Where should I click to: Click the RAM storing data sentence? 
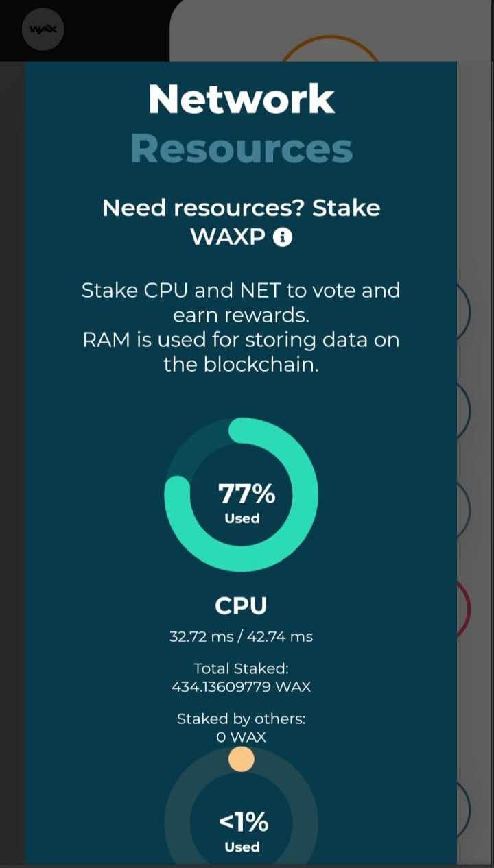click(x=241, y=352)
